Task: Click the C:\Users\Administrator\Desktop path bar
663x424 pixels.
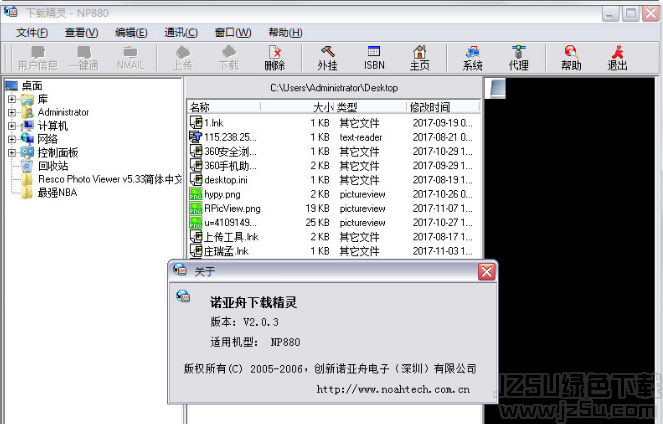Action: [334, 88]
